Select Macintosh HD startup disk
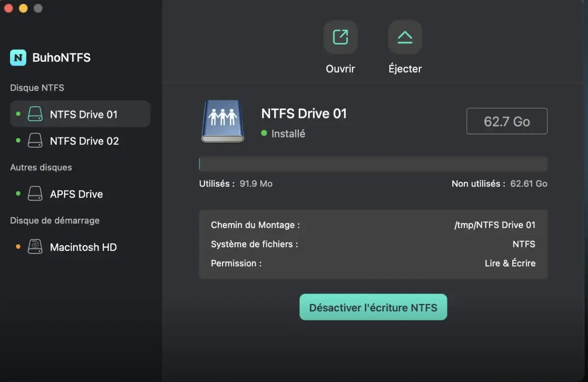588x382 pixels. point(80,247)
